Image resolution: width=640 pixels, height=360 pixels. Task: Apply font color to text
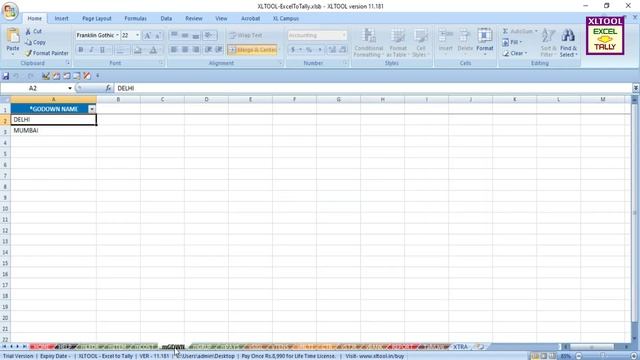point(153,50)
